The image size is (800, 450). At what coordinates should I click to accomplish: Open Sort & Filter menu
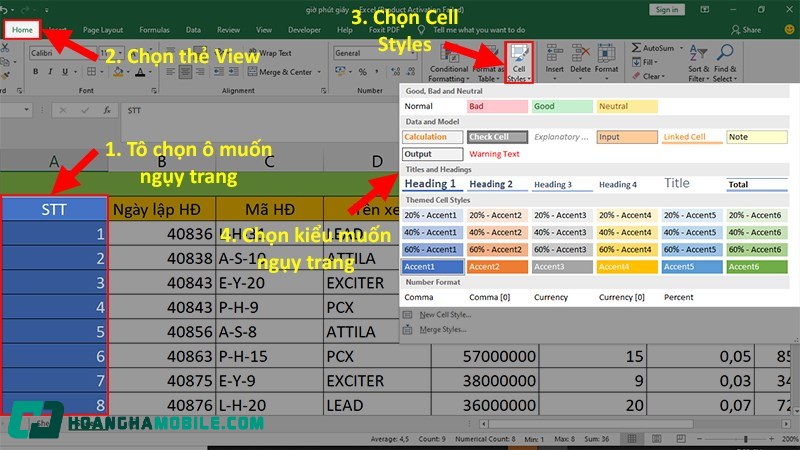(x=698, y=63)
